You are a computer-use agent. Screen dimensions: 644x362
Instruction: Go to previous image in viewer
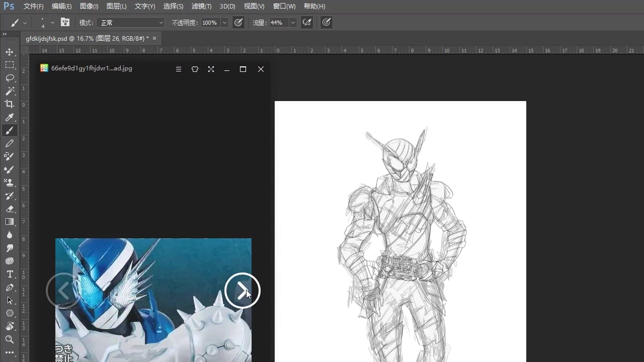[x=63, y=291]
